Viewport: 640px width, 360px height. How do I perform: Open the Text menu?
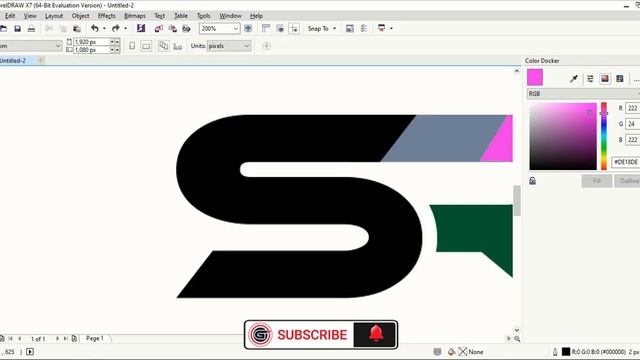[x=160, y=16]
